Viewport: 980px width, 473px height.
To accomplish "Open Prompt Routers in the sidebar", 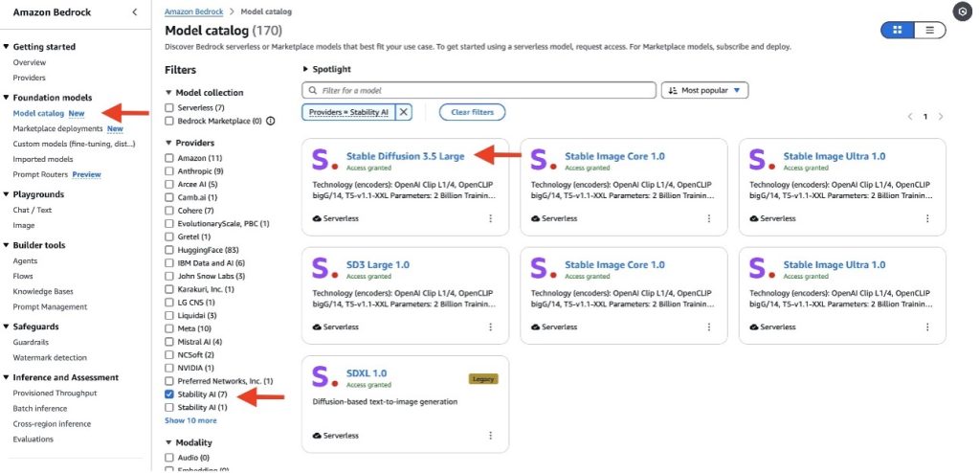I will 40,174.
